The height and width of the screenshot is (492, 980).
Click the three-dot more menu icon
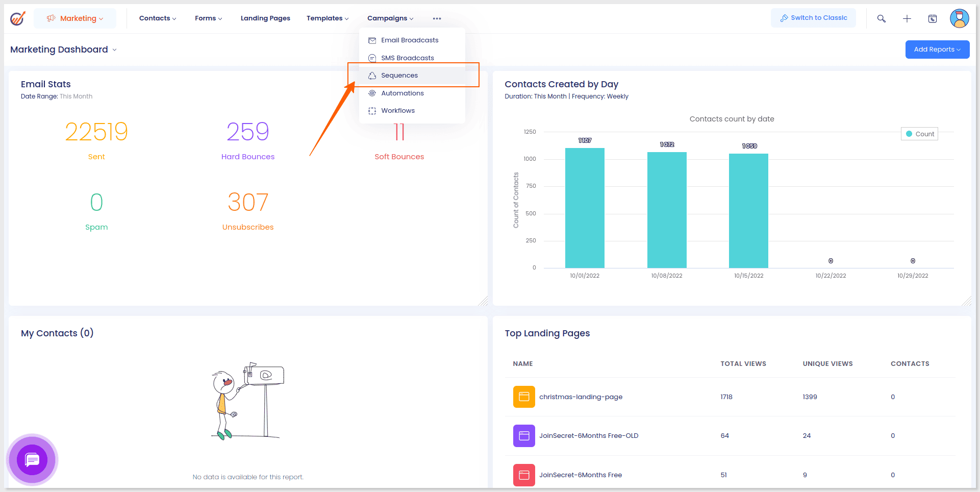click(x=437, y=18)
